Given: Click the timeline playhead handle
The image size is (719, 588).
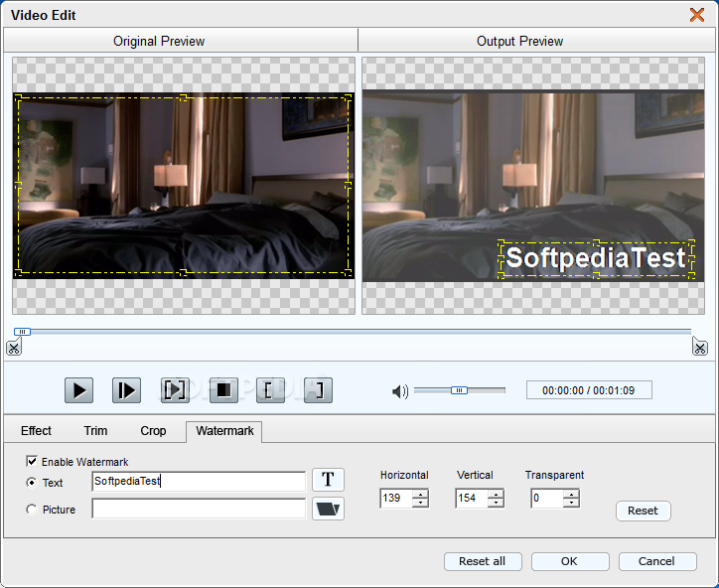Looking at the screenshot, I should 22,332.
